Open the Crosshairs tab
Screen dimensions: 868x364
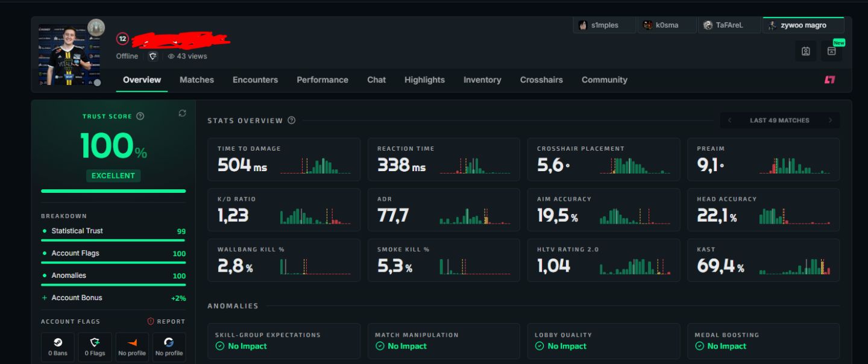(541, 80)
